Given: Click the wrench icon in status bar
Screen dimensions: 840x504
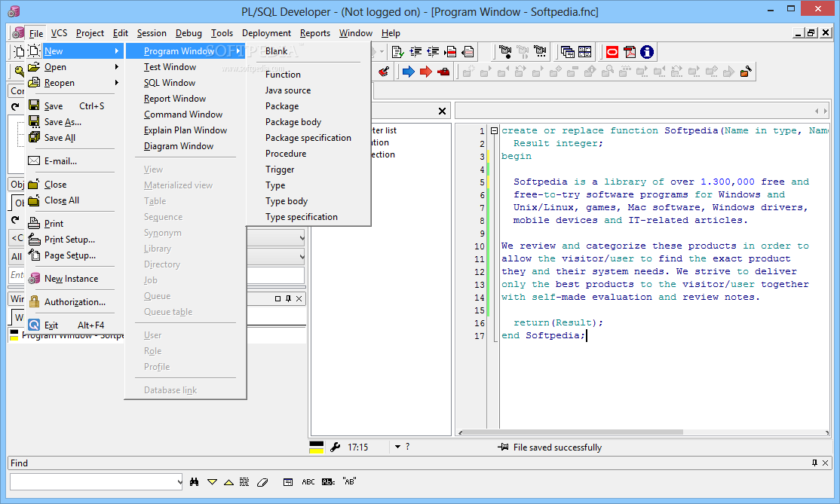Looking at the screenshot, I should (x=335, y=447).
